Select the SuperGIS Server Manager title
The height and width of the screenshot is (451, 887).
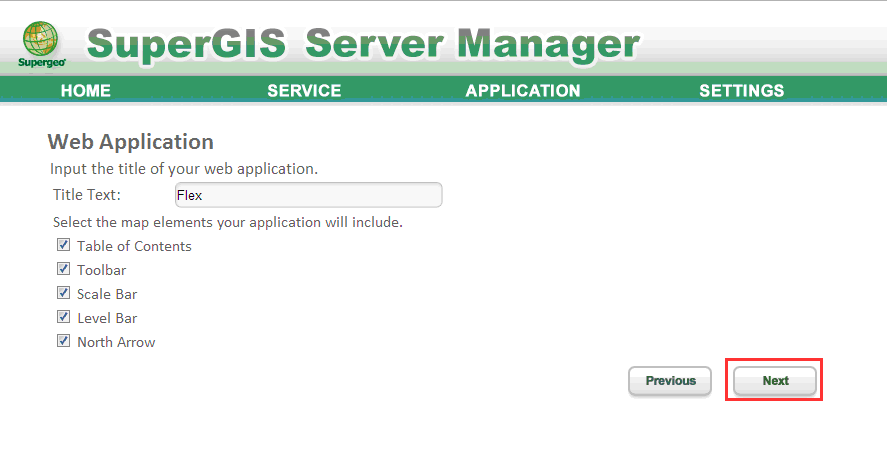tap(363, 44)
